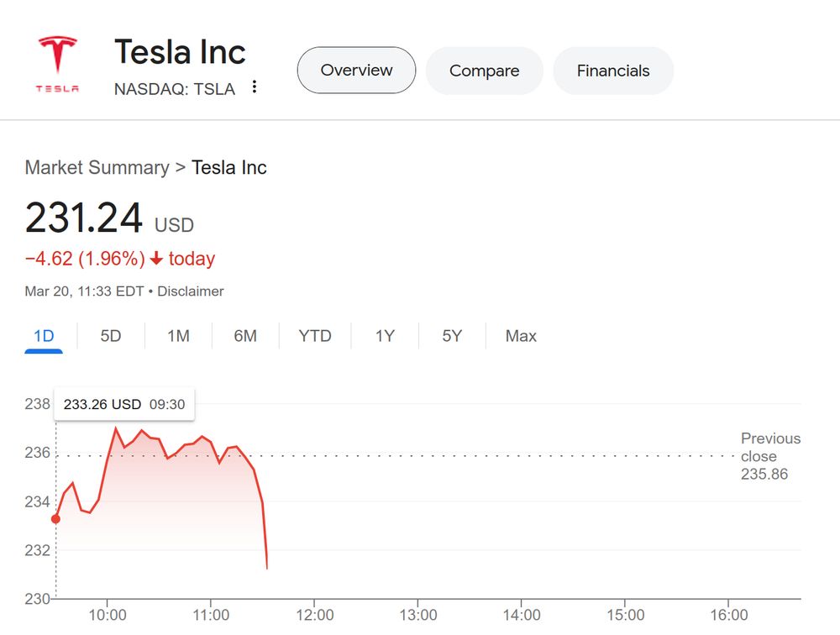This screenshot has height=635, width=840.
Task: Open the Disclaimer link
Action: (x=191, y=291)
